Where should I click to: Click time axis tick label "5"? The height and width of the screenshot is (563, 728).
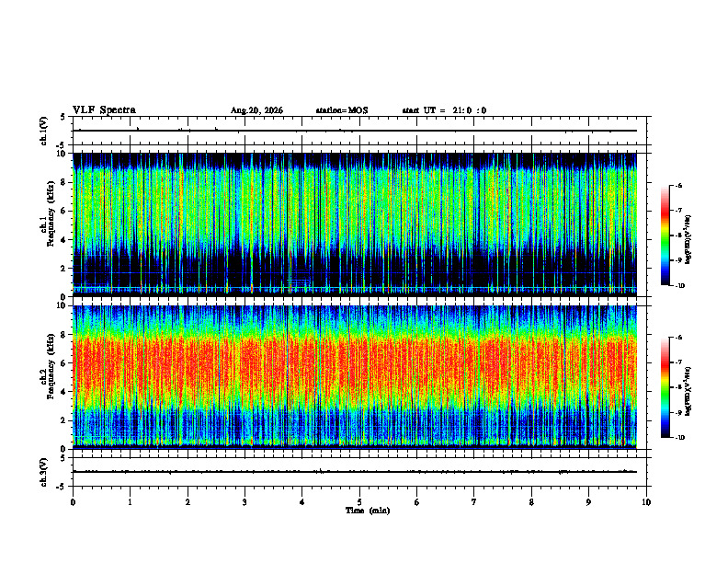pos(359,502)
